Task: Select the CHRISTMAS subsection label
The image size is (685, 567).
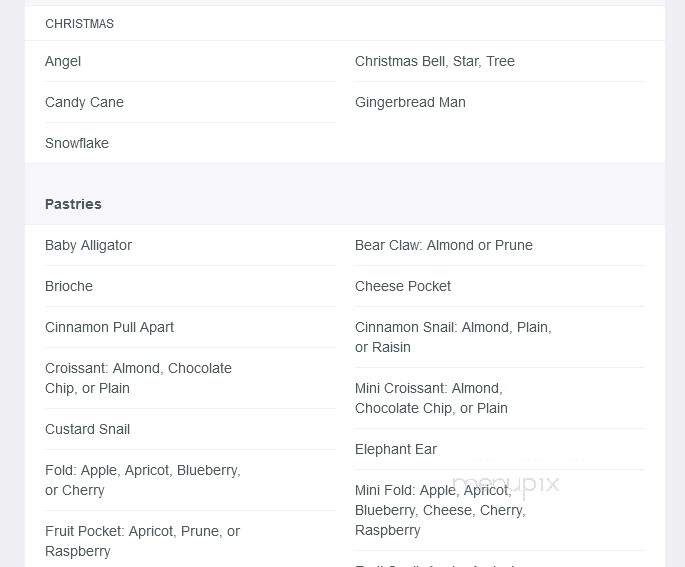Action: 80,24
